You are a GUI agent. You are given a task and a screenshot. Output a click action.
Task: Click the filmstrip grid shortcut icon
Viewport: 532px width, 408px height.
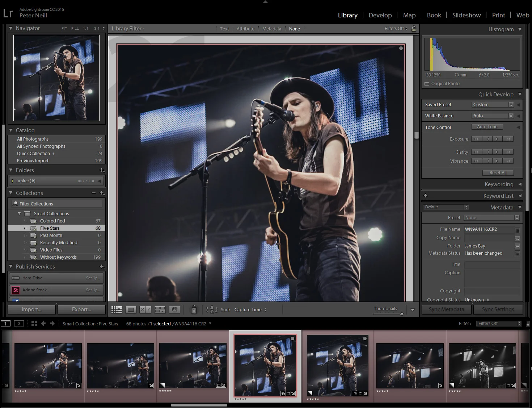pos(34,324)
